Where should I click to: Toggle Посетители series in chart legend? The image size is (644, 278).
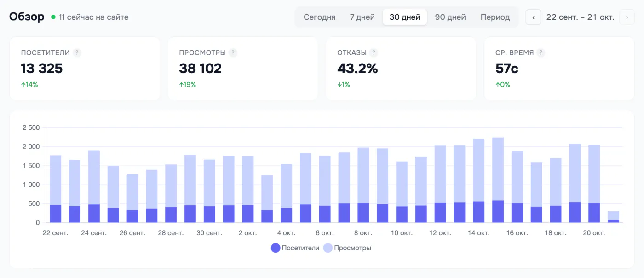(295, 248)
